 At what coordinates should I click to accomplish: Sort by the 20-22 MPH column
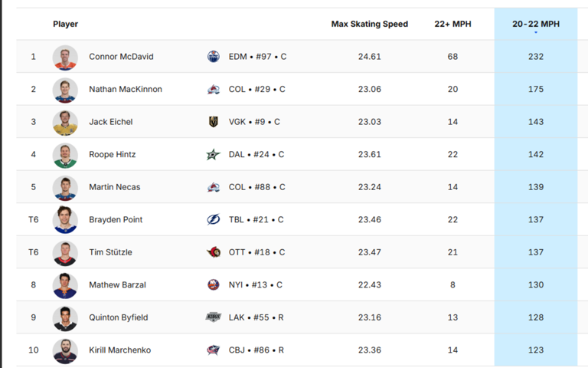[535, 24]
